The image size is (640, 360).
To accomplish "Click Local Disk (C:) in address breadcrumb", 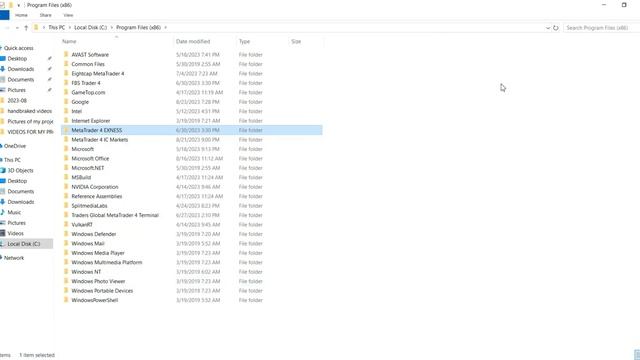I will 90,27.
